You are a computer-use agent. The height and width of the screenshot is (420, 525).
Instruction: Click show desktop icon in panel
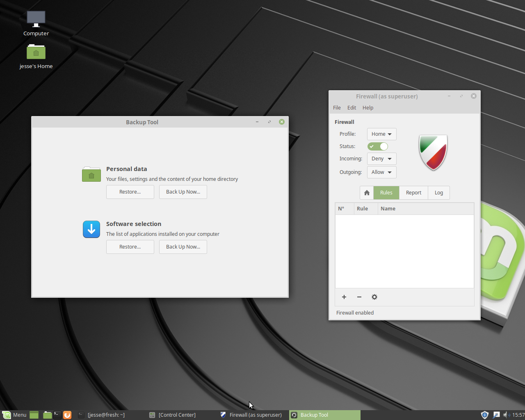34,415
